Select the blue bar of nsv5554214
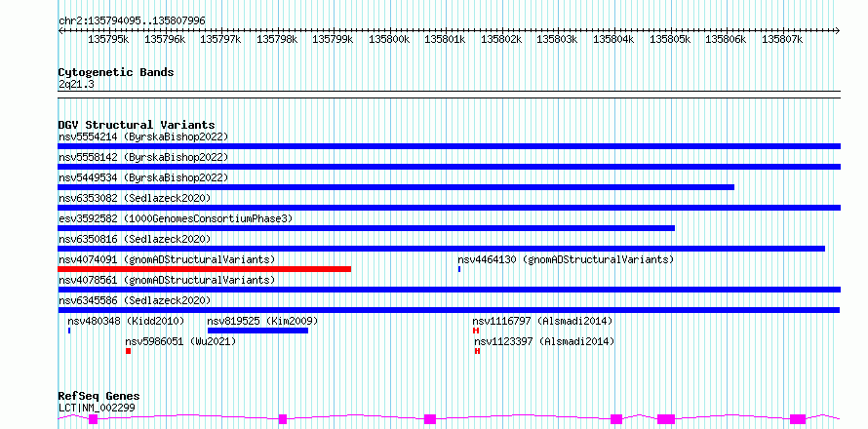This screenshot has height=429, width=868. pos(449,146)
